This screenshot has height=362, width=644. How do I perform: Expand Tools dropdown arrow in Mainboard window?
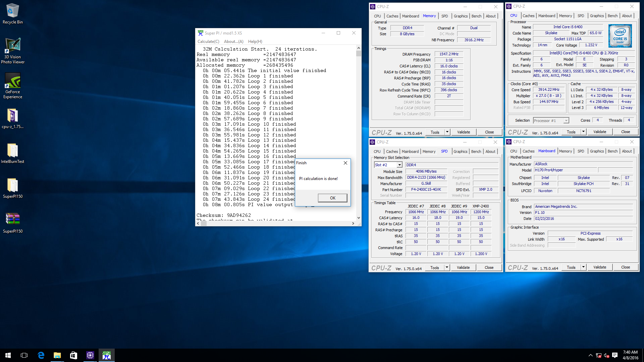tap(583, 267)
